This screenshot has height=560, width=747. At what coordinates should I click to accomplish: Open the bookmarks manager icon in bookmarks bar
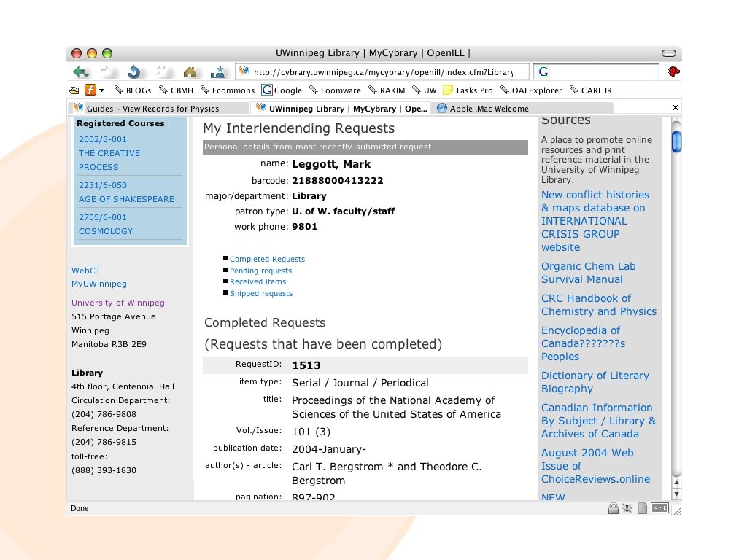pyautogui.click(x=74, y=90)
